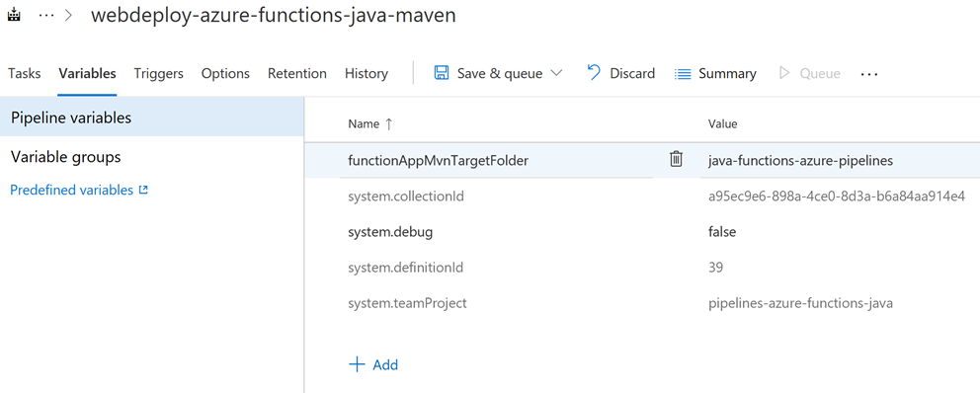Click the plus icon next to Add

(x=357, y=365)
